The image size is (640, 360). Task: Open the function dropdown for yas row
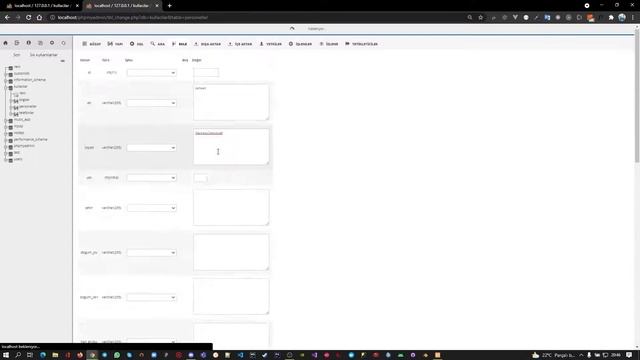click(x=151, y=178)
